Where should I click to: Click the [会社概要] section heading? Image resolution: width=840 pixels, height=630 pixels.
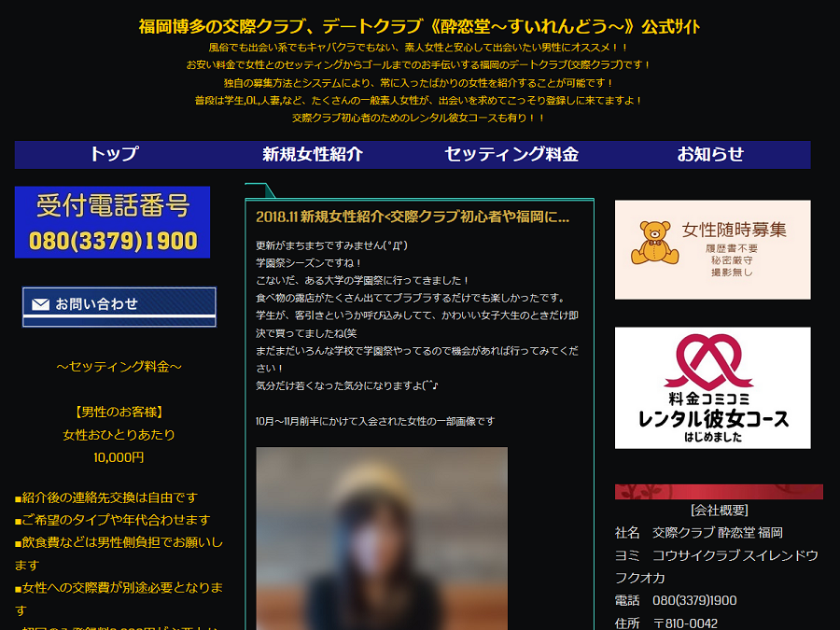point(719,510)
